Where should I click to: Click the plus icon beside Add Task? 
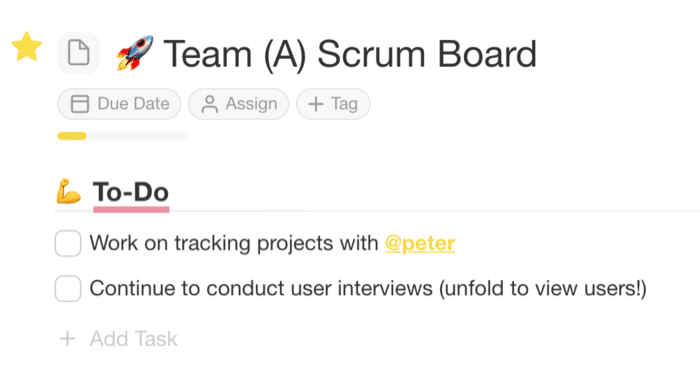pyautogui.click(x=67, y=339)
